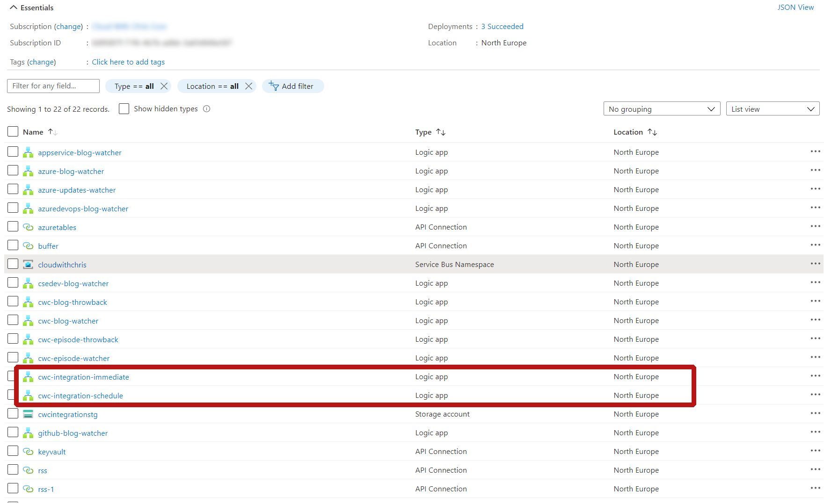824x504 pixels.
Task: Click the cwc-integration-immediate Logic app icon
Action: (28, 377)
